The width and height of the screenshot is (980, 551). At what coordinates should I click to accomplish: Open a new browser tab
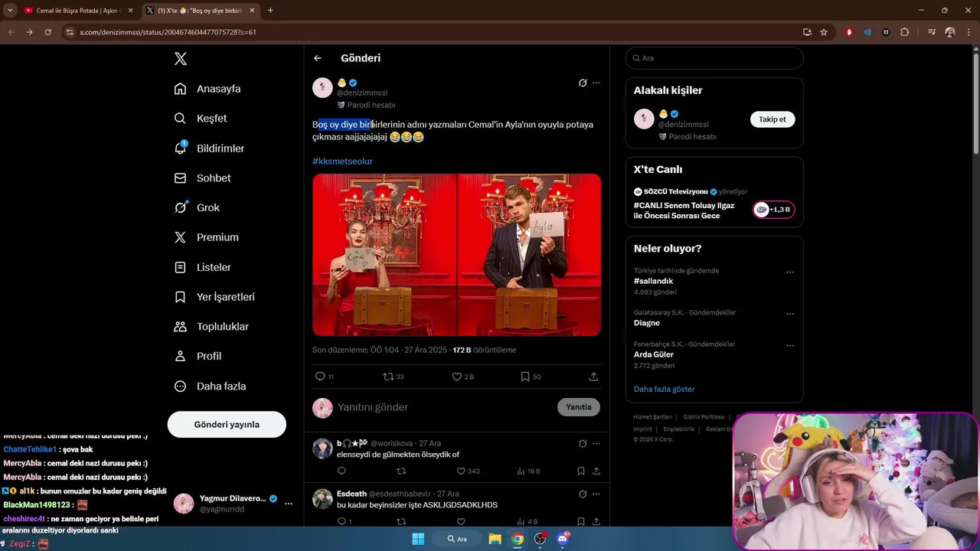tap(270, 11)
